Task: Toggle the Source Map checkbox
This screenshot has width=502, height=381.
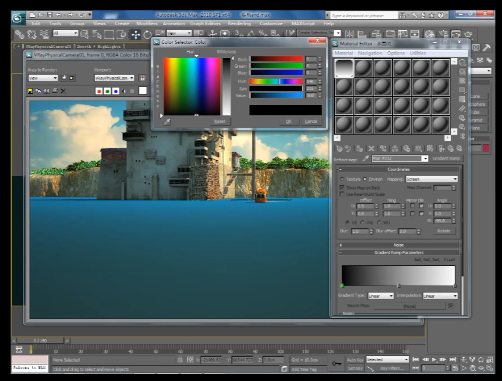Action: point(451,306)
